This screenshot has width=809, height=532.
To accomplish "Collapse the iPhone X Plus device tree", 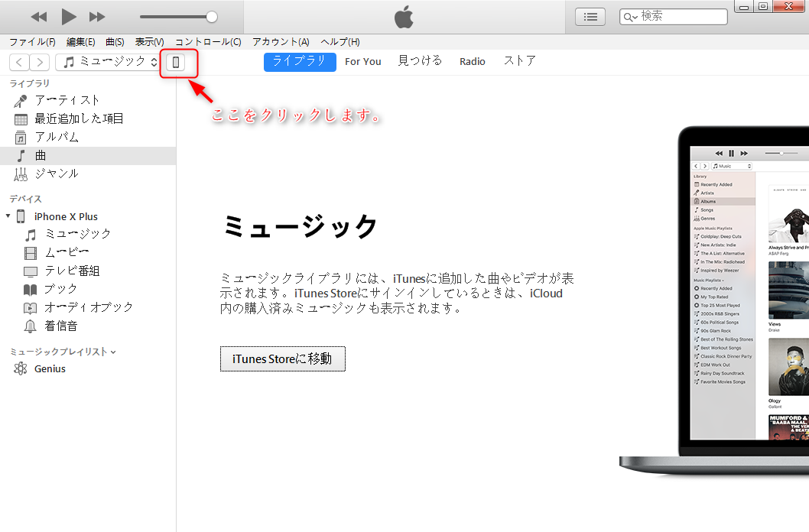I will click(x=8, y=216).
